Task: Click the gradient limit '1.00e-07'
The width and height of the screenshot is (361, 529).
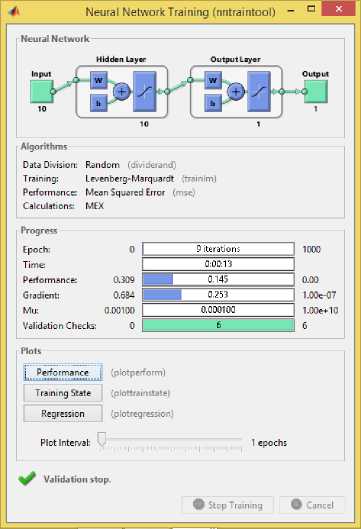Action: pos(319,295)
